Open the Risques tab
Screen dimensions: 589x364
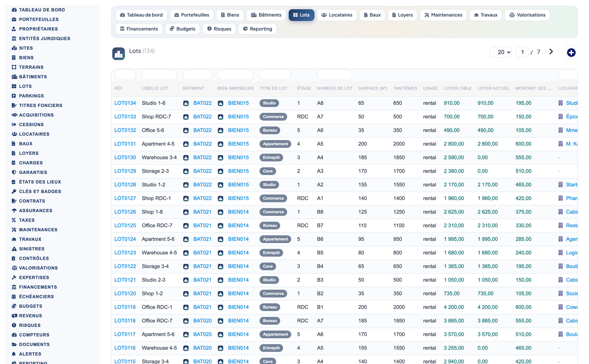[x=219, y=29]
